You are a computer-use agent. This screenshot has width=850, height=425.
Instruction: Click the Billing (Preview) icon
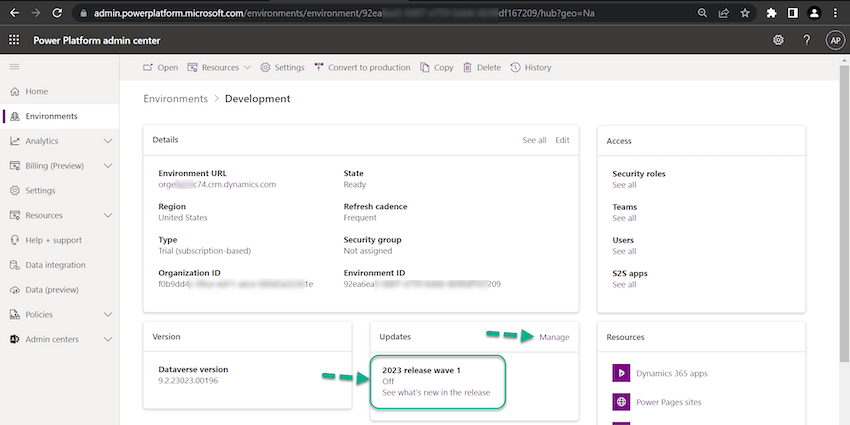tap(15, 166)
